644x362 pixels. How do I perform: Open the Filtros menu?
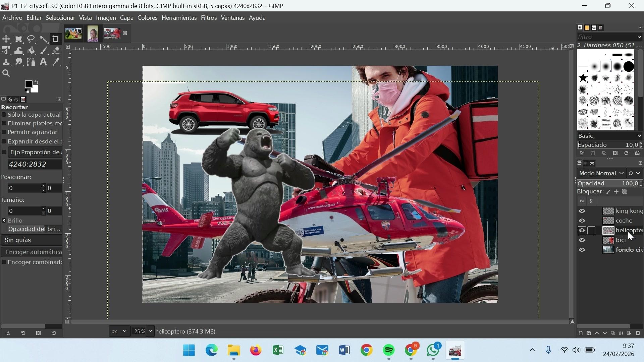coord(209,18)
